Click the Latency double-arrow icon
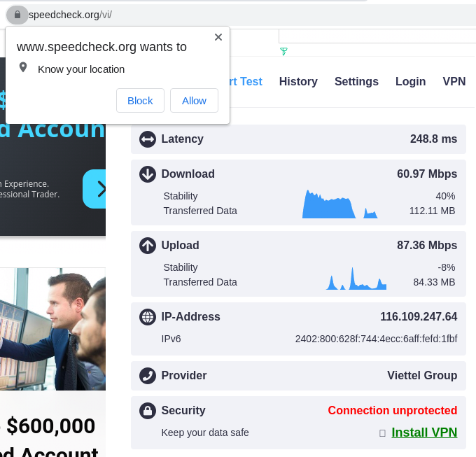 (x=147, y=139)
